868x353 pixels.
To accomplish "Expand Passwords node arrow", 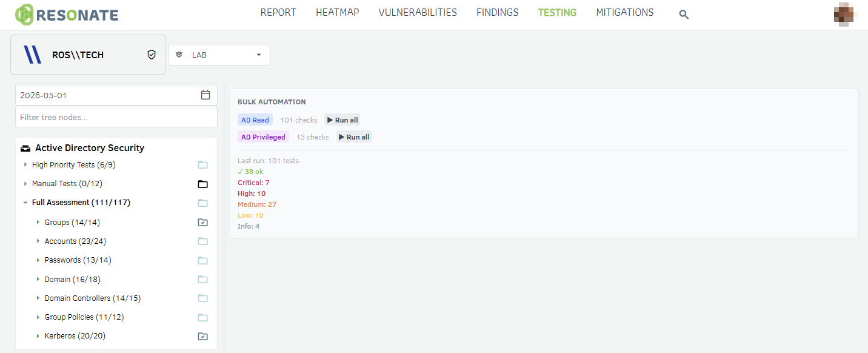I will click(38, 260).
